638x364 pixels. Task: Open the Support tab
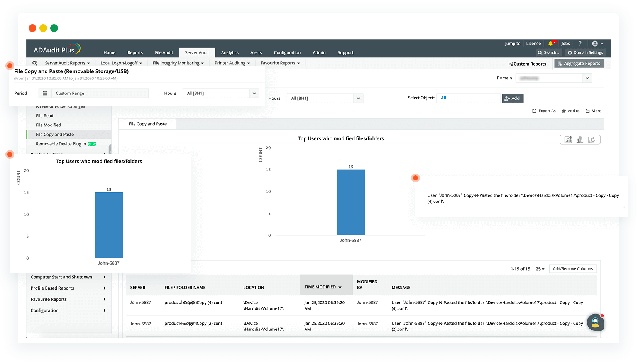click(345, 53)
